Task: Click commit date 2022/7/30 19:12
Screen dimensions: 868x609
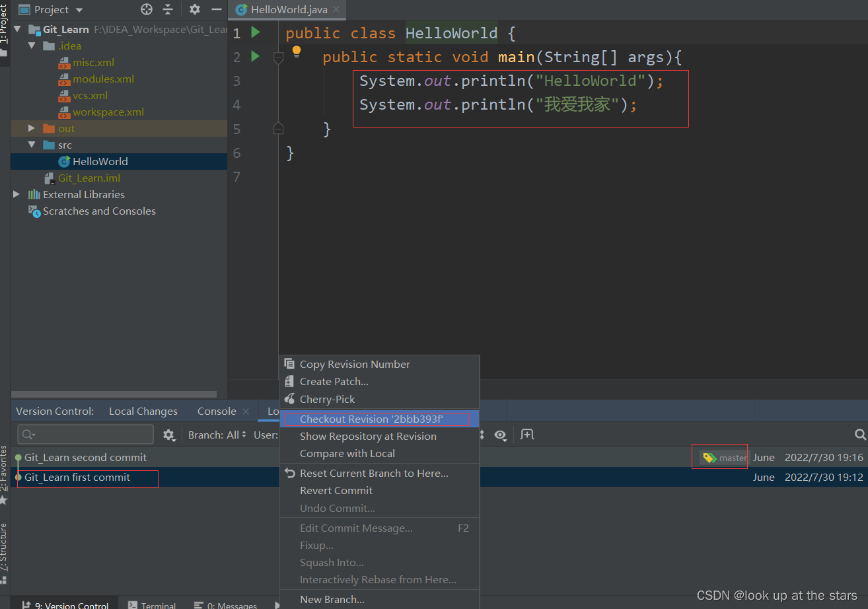Action: click(x=824, y=477)
